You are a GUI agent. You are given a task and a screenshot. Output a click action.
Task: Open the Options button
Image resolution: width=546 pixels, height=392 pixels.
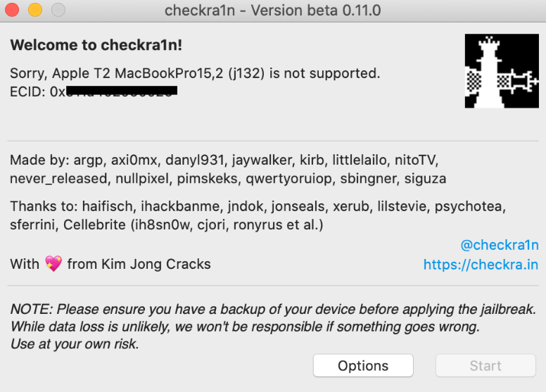363,365
